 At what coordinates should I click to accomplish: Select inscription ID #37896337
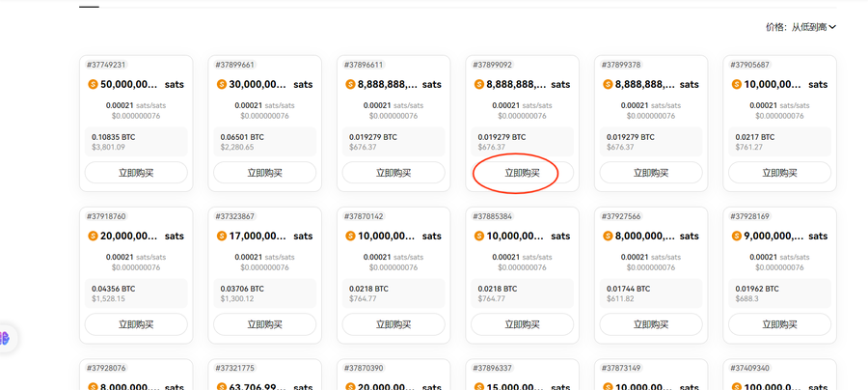493,368
